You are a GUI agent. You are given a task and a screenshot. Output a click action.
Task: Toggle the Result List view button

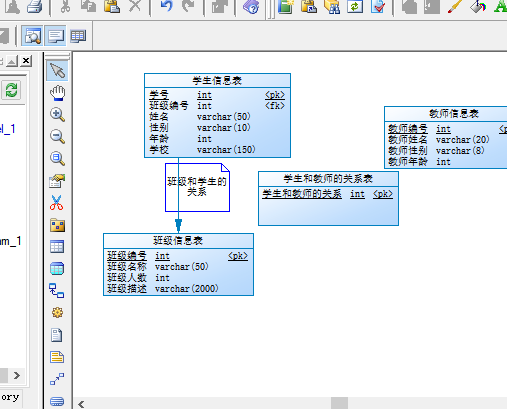pyautogui.click(x=78, y=36)
